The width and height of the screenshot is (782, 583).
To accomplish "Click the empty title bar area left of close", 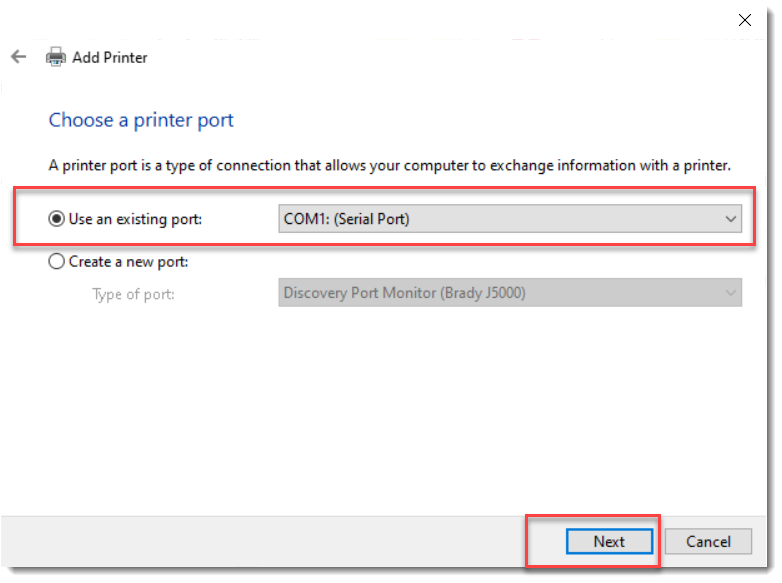I will pos(400,19).
